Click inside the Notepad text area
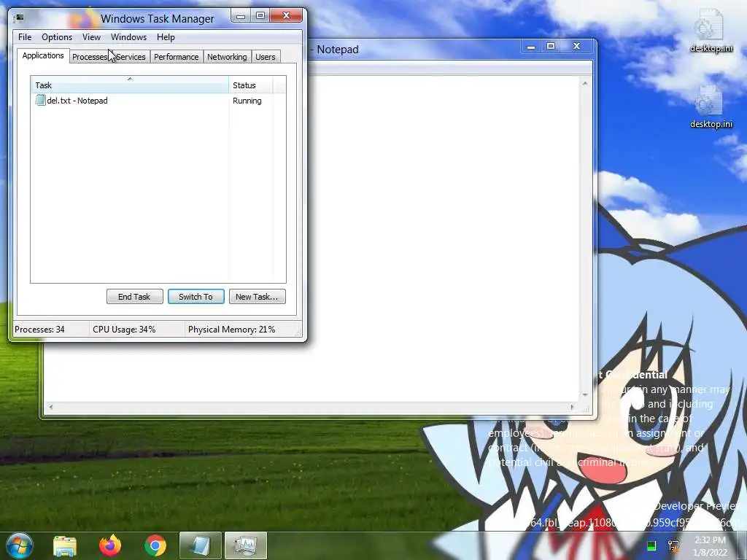Viewport: 747px width, 560px height. [x=443, y=238]
